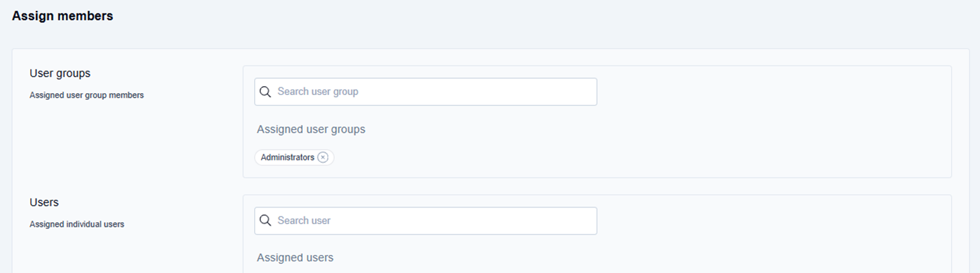The height and width of the screenshot is (273, 980).
Task: Click the Assign members heading
Action: pos(62,17)
